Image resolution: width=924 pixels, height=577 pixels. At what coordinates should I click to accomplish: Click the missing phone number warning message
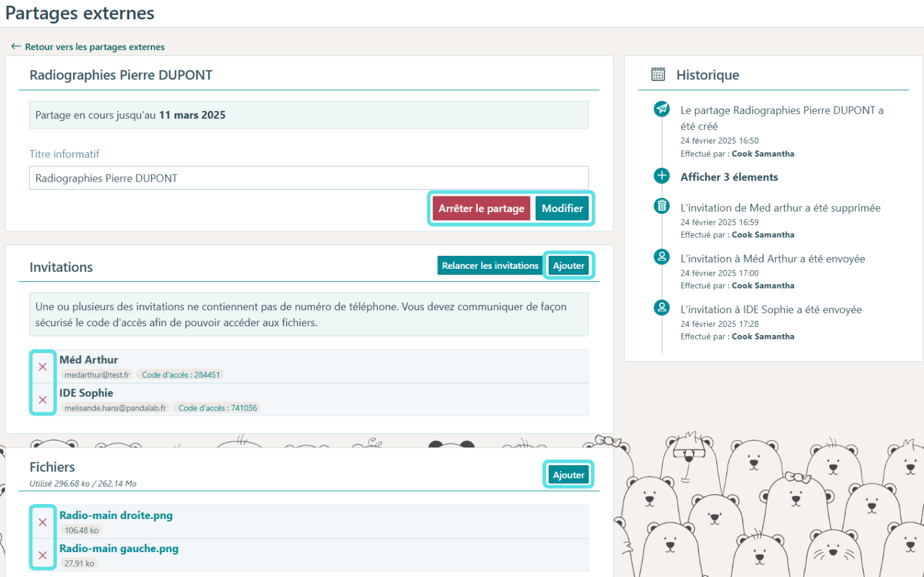tap(309, 314)
